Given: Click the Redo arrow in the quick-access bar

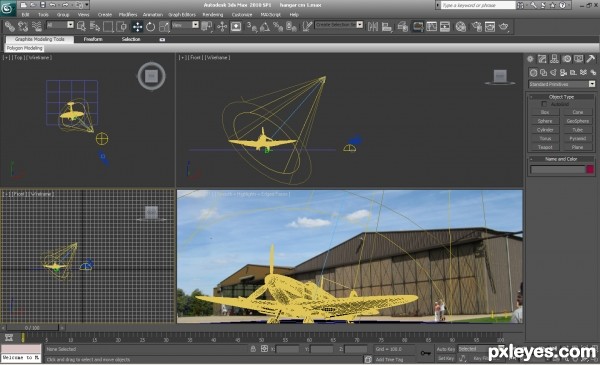Looking at the screenshot, I should click(x=65, y=5).
